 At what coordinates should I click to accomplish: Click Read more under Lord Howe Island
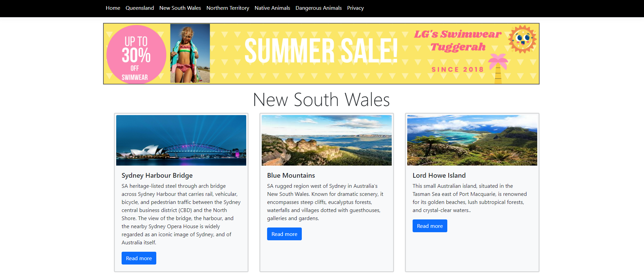pyautogui.click(x=430, y=226)
